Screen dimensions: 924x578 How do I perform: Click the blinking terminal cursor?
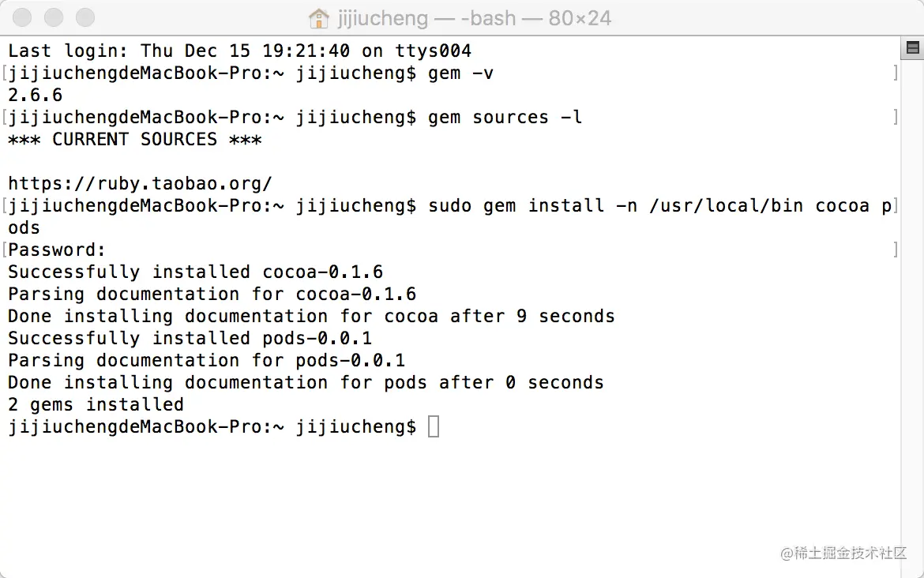pyautogui.click(x=432, y=426)
